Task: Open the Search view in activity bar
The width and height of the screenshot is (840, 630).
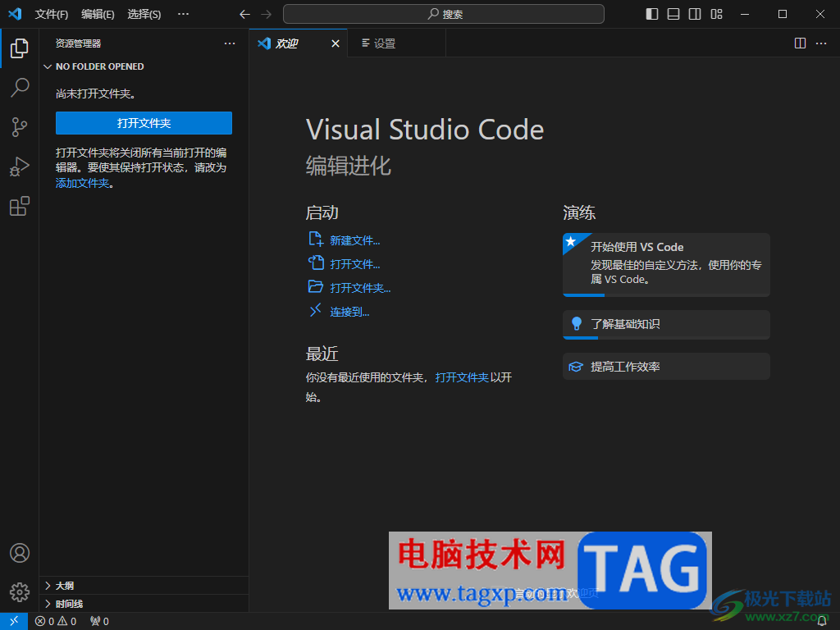Action: point(20,87)
